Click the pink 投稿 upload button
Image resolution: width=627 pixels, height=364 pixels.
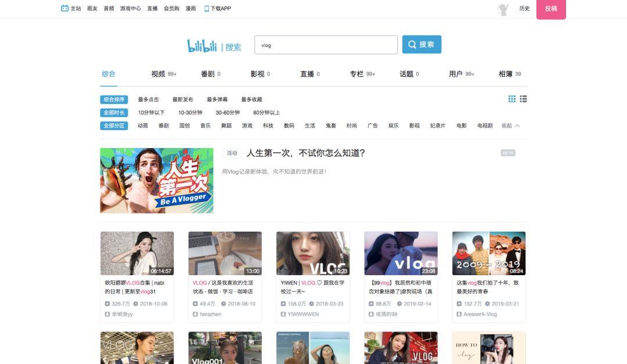[x=550, y=9]
